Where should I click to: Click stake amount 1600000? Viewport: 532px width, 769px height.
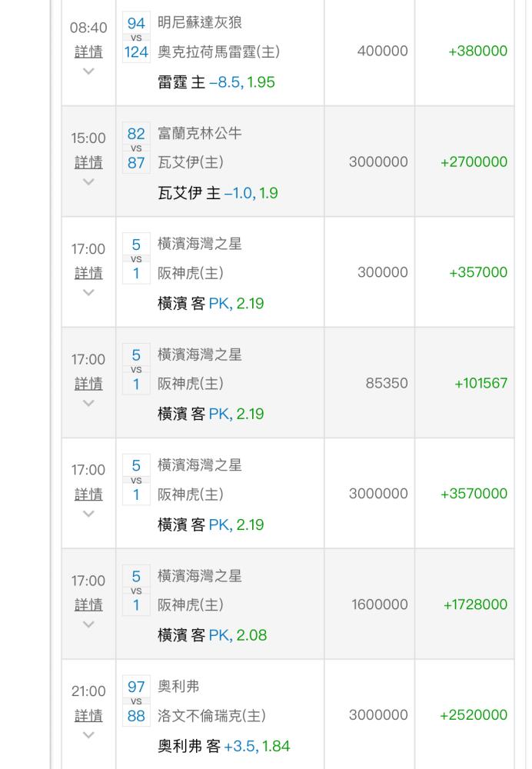[x=380, y=604]
